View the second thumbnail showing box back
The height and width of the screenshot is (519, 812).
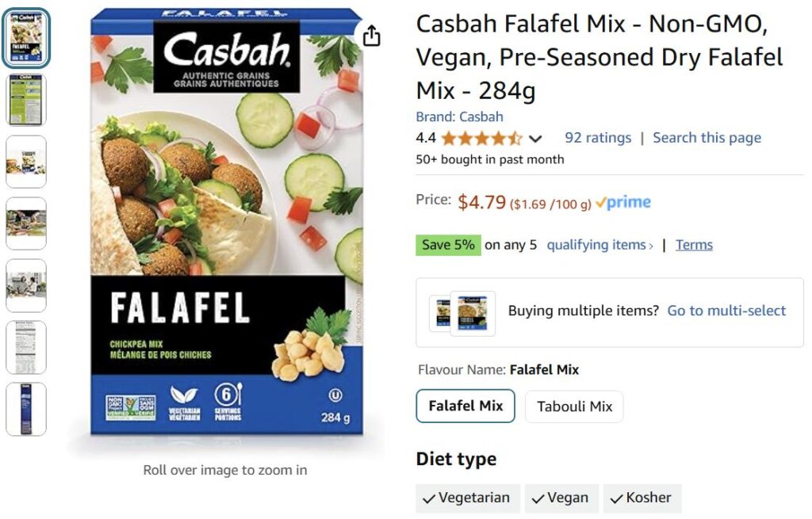26,100
